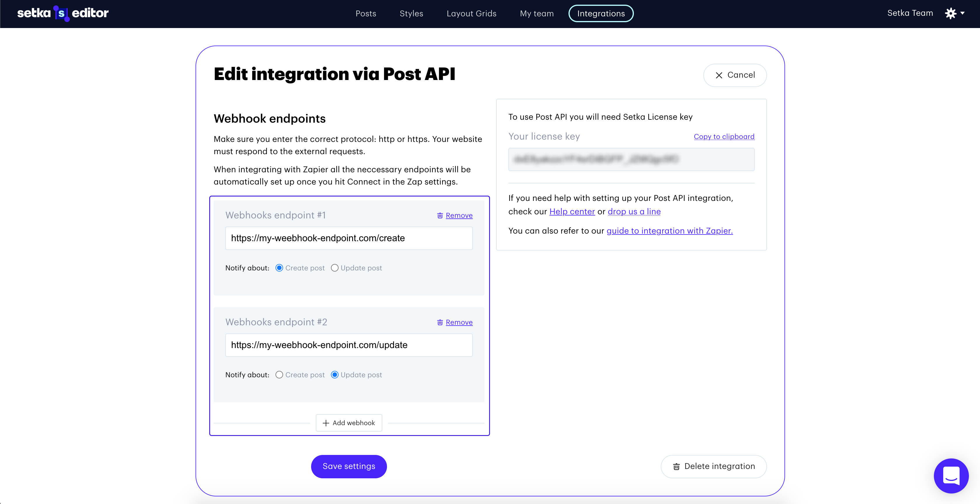
Task: Select Update post for webhook endpoint #1
Action: (334, 267)
